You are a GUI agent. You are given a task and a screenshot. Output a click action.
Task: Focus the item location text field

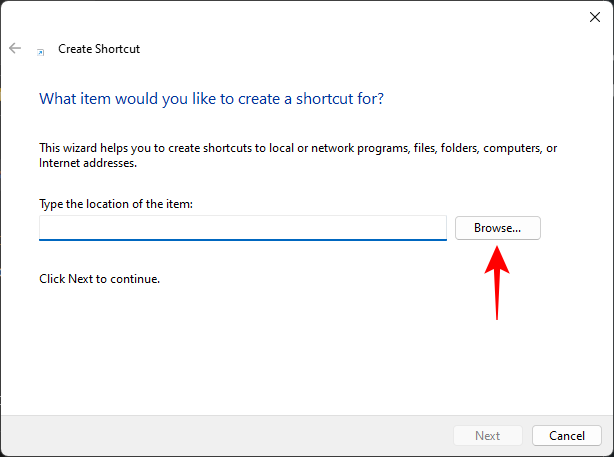pyautogui.click(x=242, y=228)
